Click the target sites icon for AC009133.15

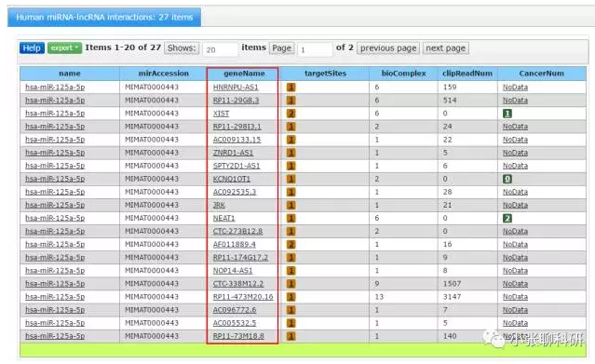tap(291, 140)
